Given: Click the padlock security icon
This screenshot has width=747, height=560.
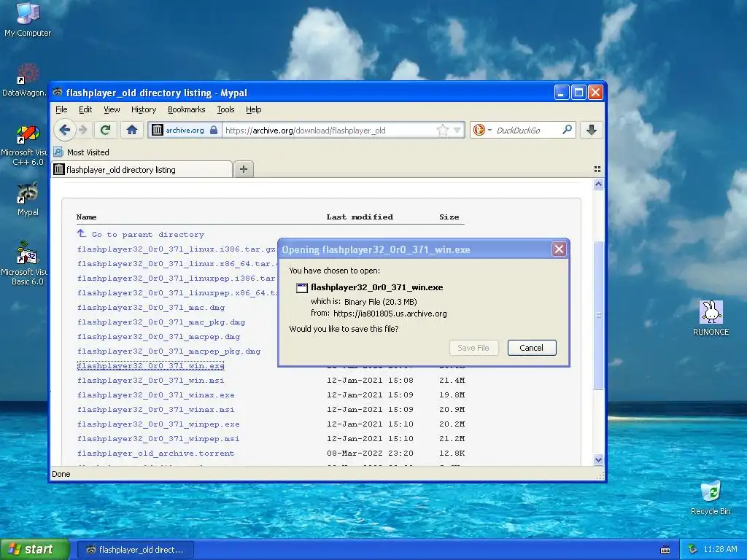Looking at the screenshot, I should pos(214,130).
